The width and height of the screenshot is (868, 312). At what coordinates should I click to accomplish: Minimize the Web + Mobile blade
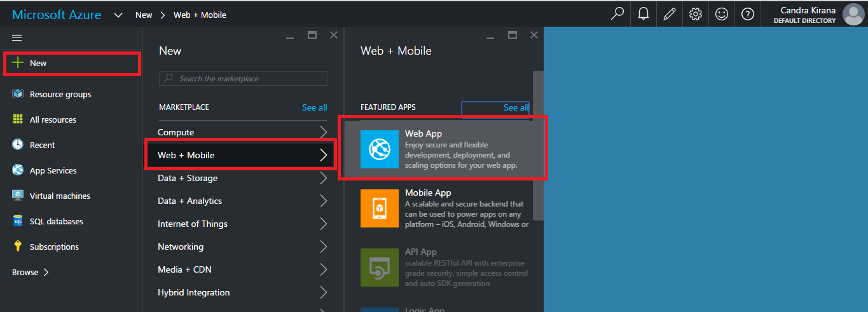[x=491, y=37]
